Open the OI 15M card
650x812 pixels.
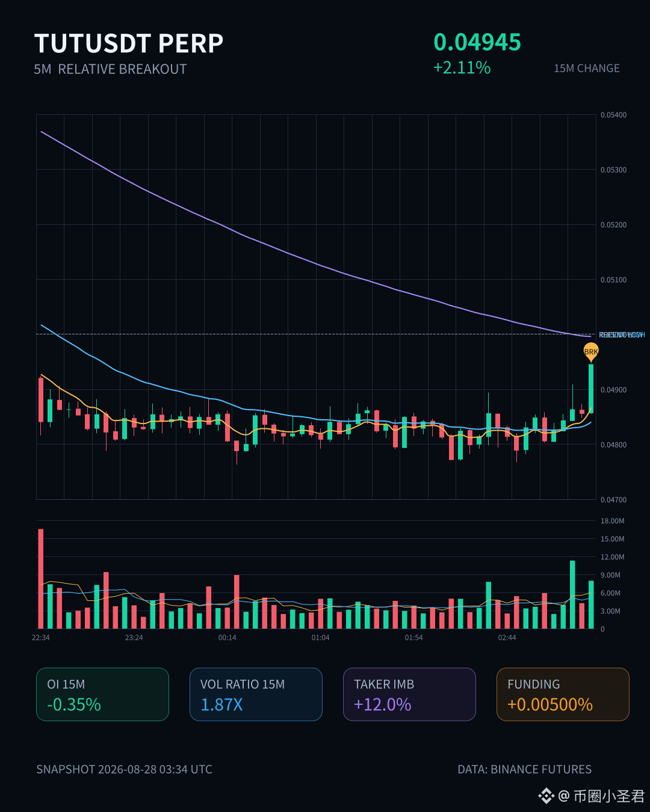pos(102,694)
